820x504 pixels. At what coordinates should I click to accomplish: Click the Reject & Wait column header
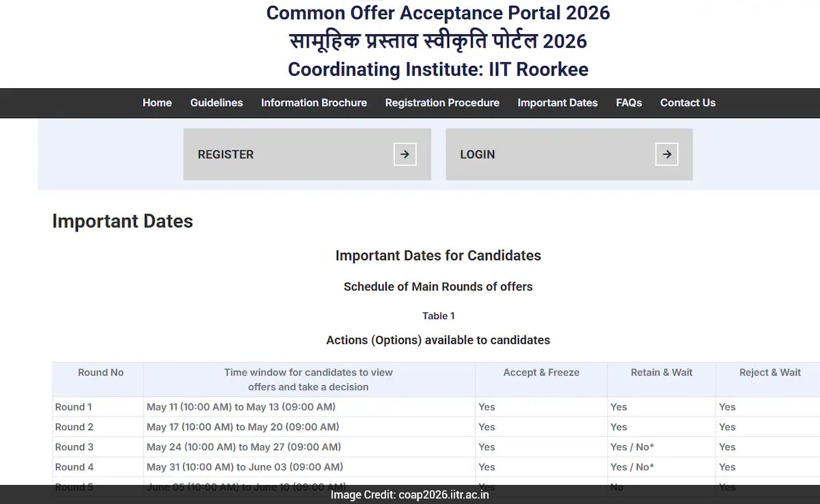pyautogui.click(x=769, y=372)
